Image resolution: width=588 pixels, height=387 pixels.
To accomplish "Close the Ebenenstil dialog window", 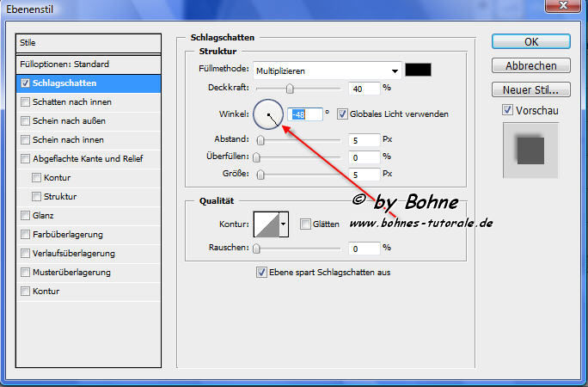I will point(562,5).
